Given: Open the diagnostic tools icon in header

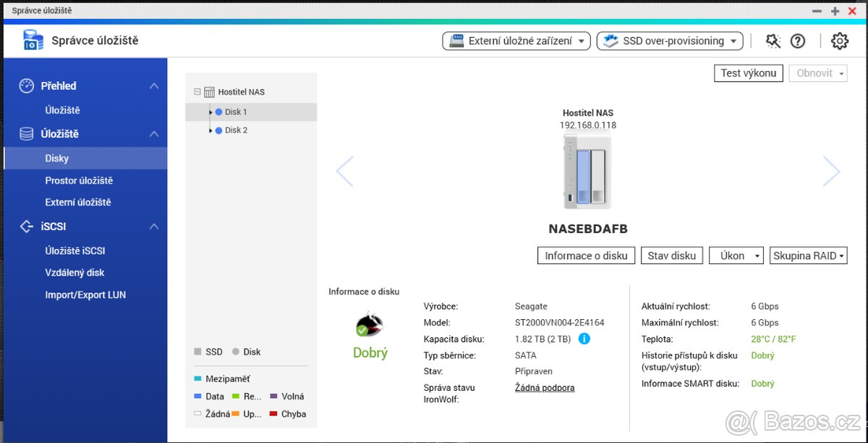Looking at the screenshot, I should click(773, 41).
